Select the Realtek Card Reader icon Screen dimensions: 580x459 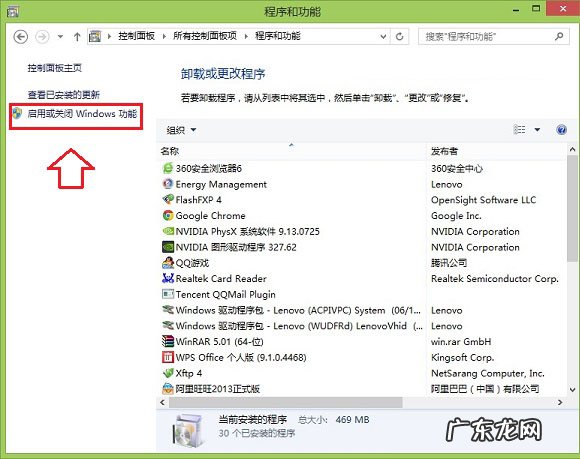(168, 278)
